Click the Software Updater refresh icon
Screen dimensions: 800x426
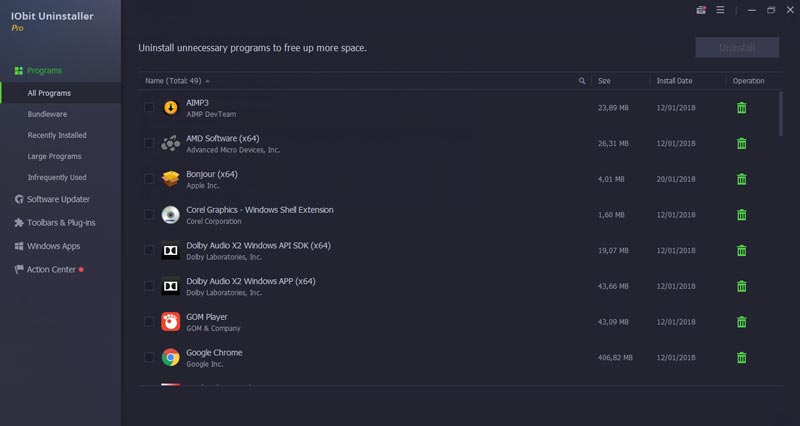point(19,199)
